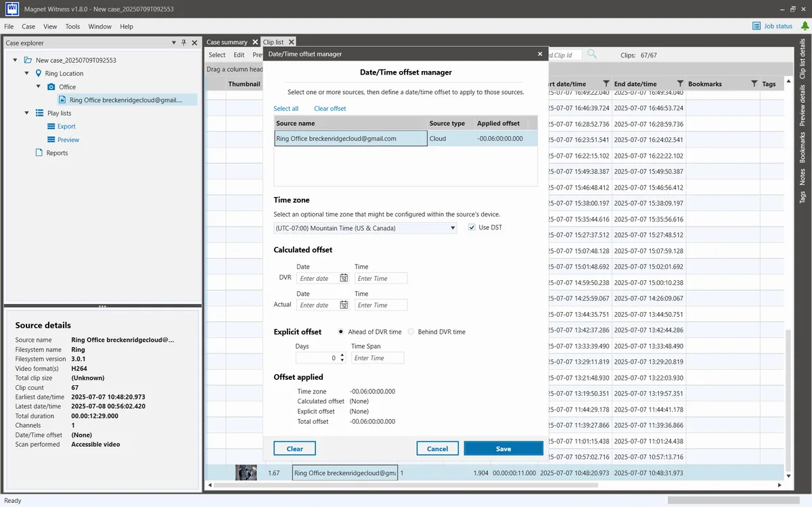812x507 pixels.
Task: Toggle the Use DST checkbox
Action: [472, 227]
